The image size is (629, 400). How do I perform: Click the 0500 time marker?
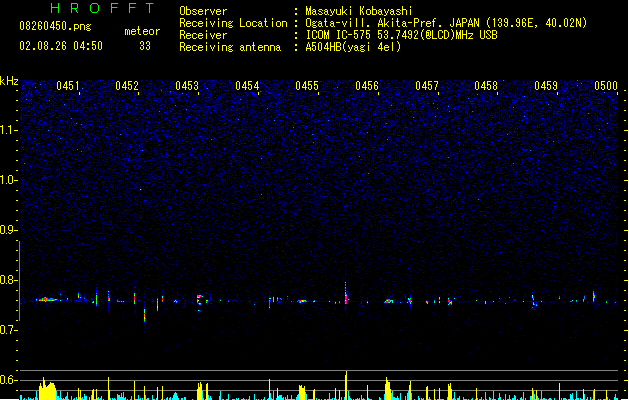pyautogui.click(x=606, y=86)
